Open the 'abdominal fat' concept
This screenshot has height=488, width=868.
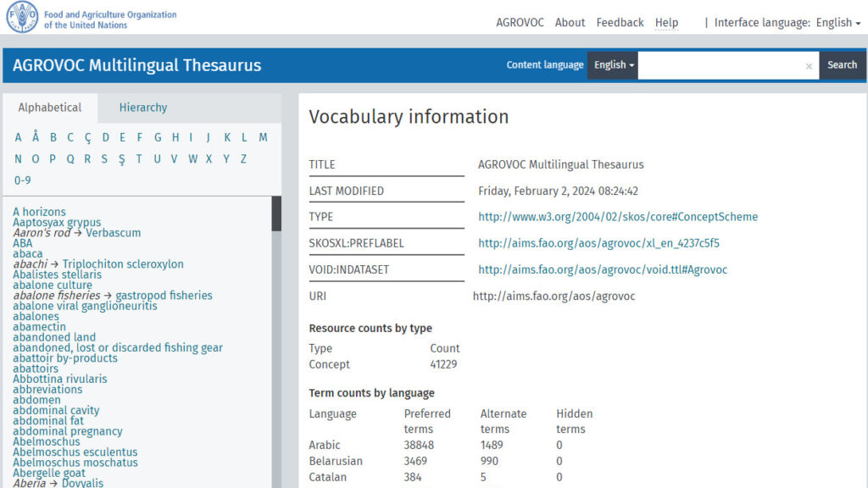(x=48, y=421)
